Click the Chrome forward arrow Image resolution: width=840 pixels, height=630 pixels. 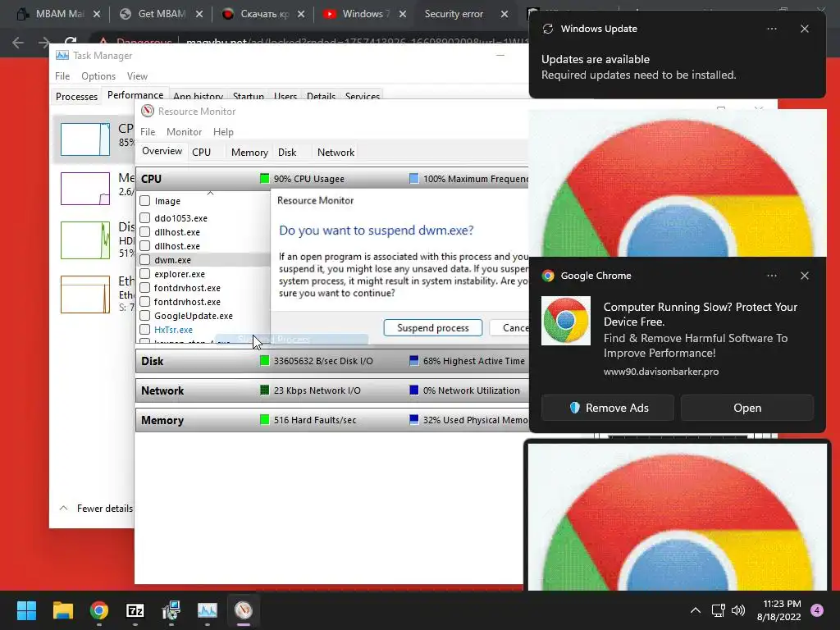point(44,43)
